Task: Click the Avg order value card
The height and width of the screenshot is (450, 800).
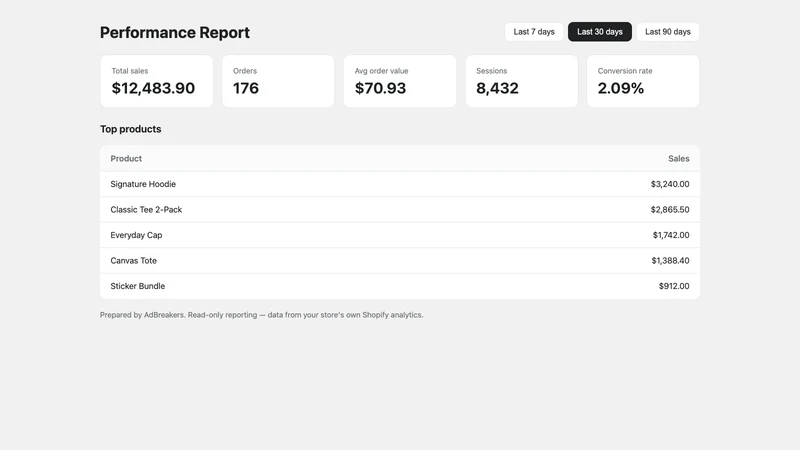Action: pos(400,81)
